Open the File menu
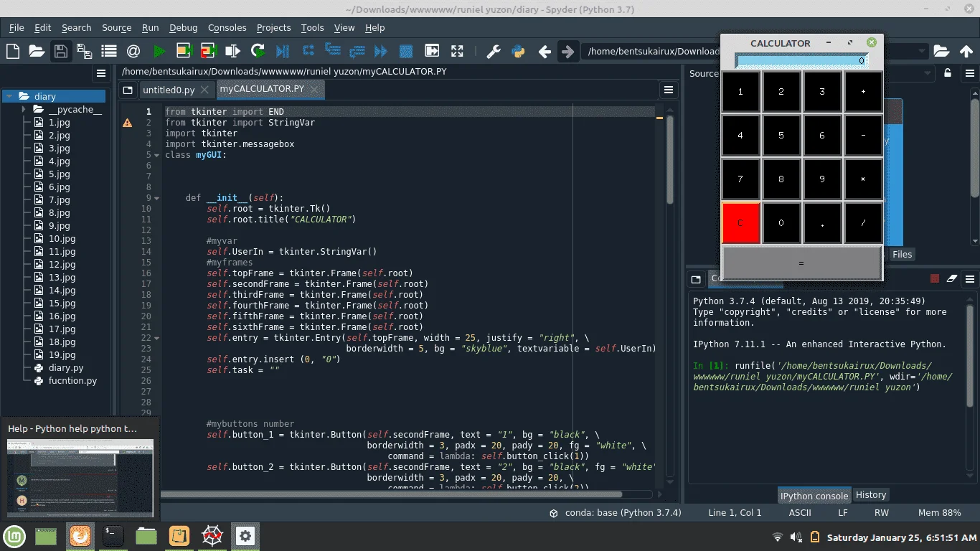Image resolution: width=980 pixels, height=551 pixels. coord(17,27)
